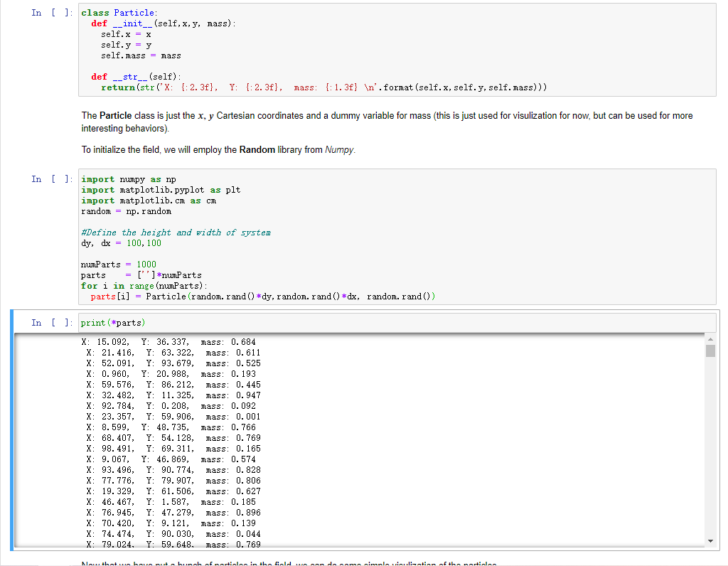
Task: Click the blue selection bar of the active cell
Action: 10,427
